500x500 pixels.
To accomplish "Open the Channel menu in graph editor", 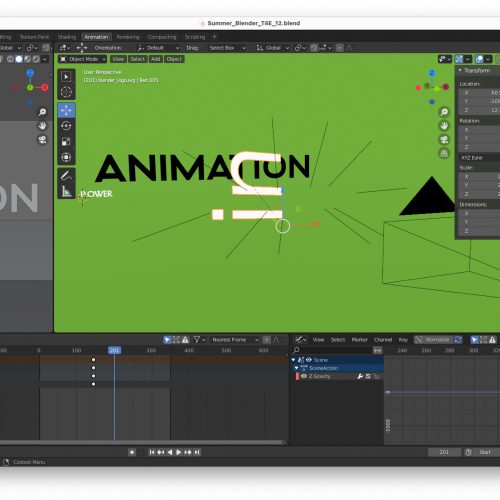I will [383, 340].
